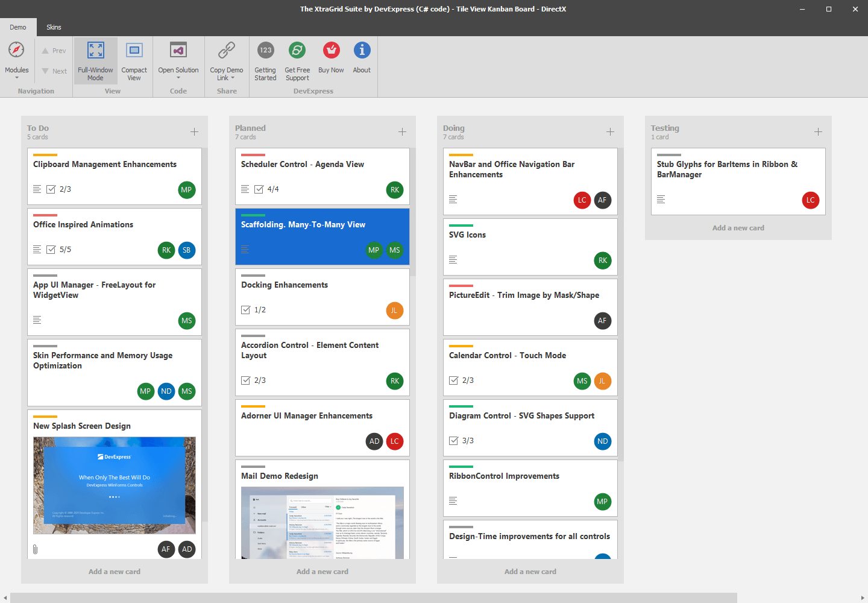868x603 pixels.
Task: Open the About dialog icon
Action: pos(362,50)
